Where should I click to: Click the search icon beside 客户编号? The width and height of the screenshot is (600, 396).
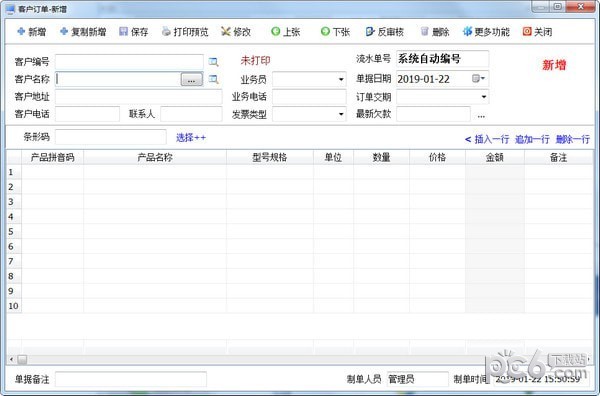pyautogui.click(x=213, y=62)
